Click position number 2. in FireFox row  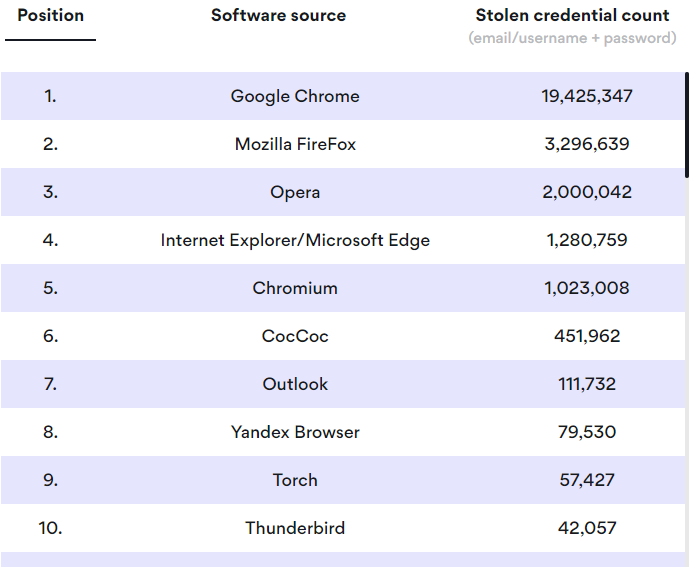coord(50,144)
